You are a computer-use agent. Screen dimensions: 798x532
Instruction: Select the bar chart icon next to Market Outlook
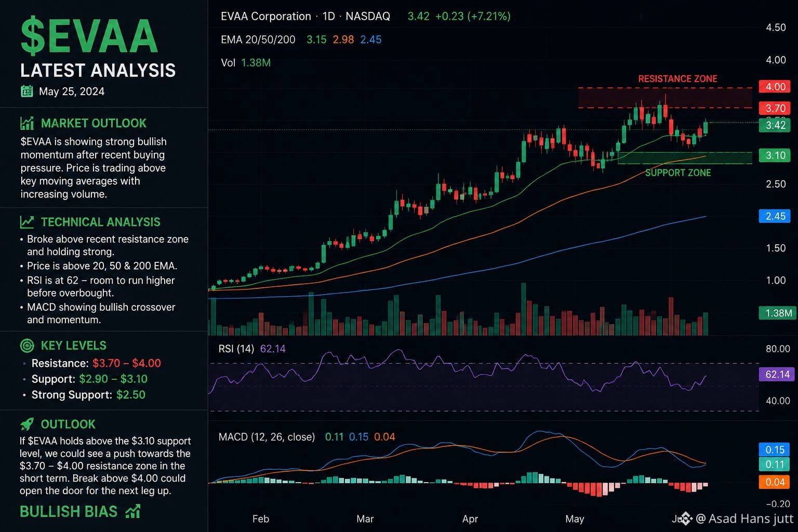[x=26, y=123]
